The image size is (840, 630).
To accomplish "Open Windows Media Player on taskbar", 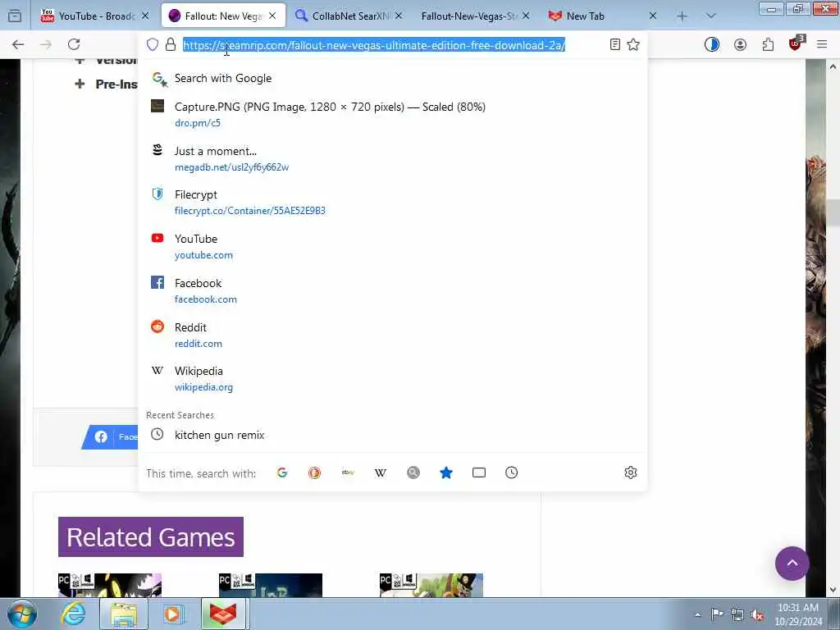I will tap(173, 614).
